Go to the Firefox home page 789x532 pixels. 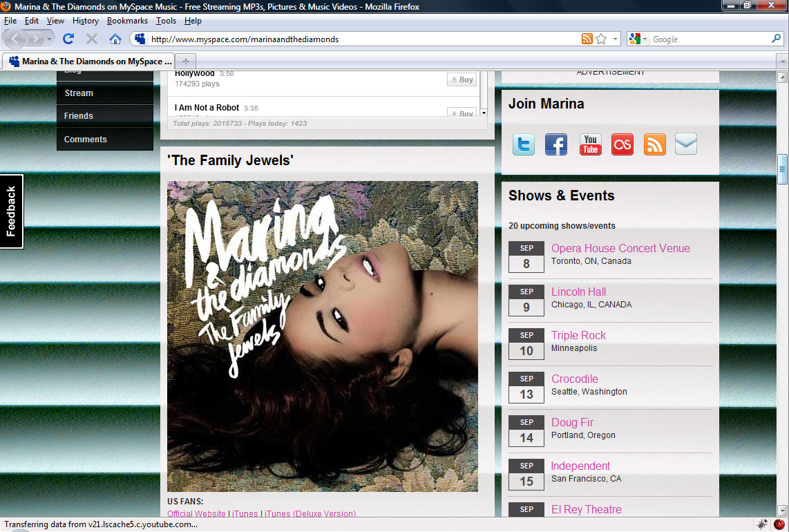(x=115, y=39)
